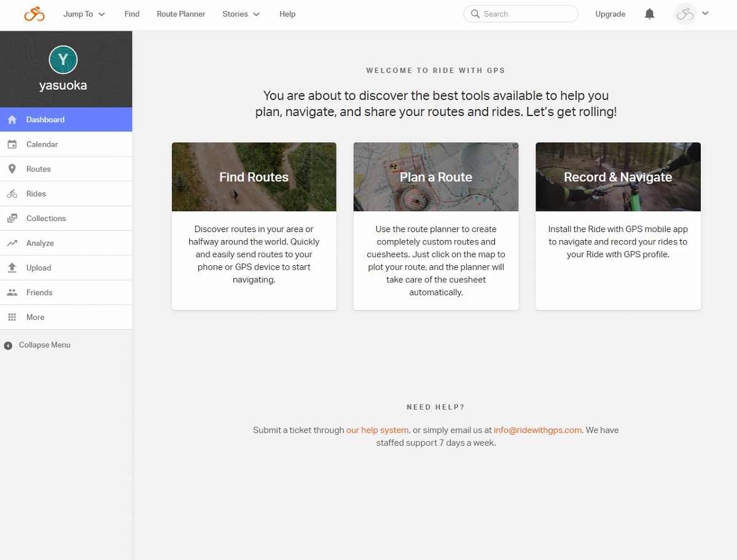Open the Find Routes card image
This screenshot has width=737, height=560.
254,177
